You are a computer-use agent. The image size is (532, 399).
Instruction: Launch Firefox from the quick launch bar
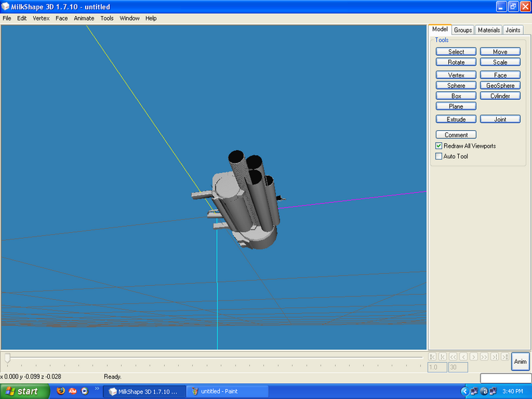point(61,391)
